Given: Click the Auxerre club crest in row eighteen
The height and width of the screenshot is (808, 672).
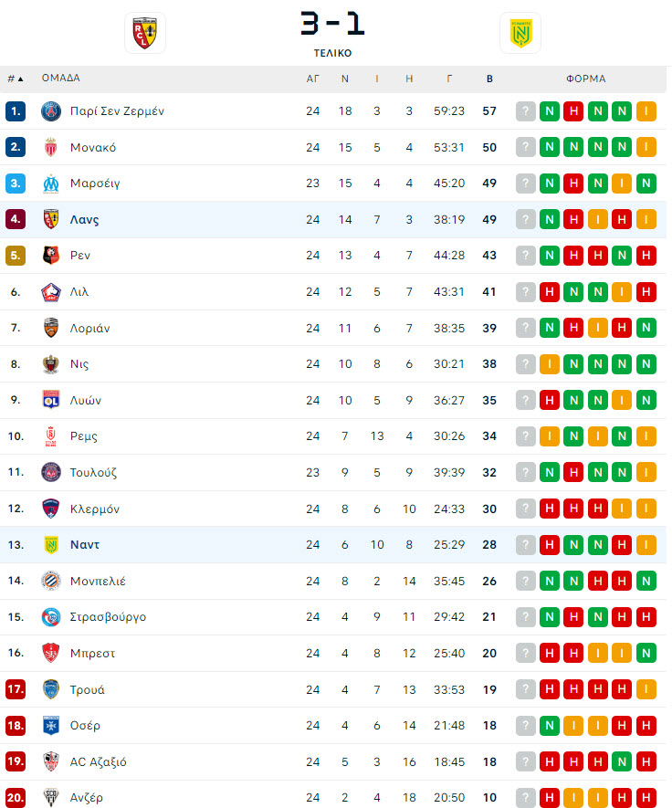Looking at the screenshot, I should pyautogui.click(x=51, y=726).
